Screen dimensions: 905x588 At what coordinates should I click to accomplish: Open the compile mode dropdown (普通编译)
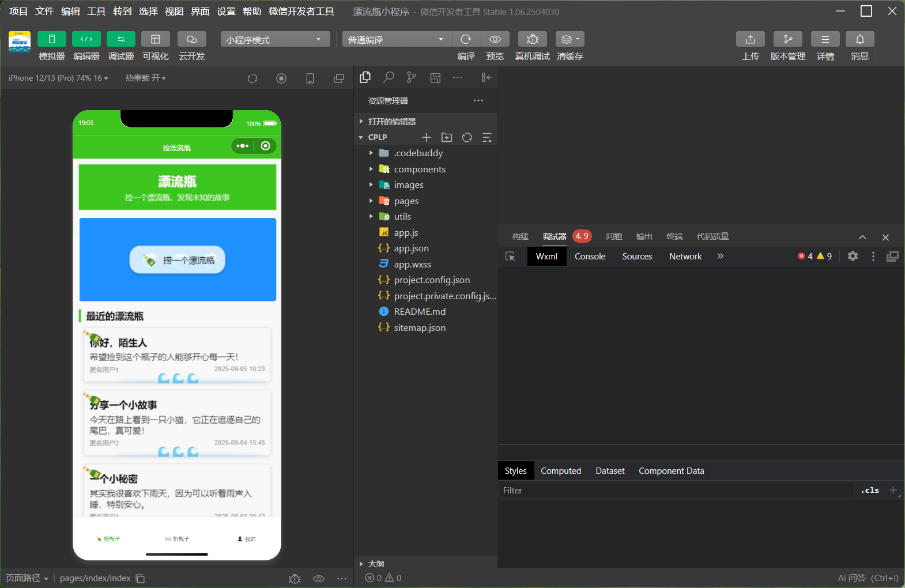(x=397, y=39)
